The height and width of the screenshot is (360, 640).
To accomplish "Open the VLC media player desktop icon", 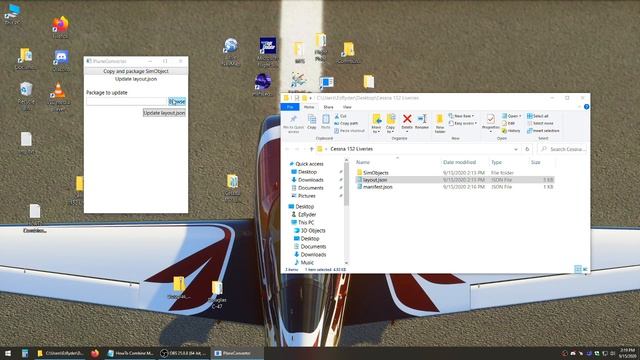I will [59, 97].
